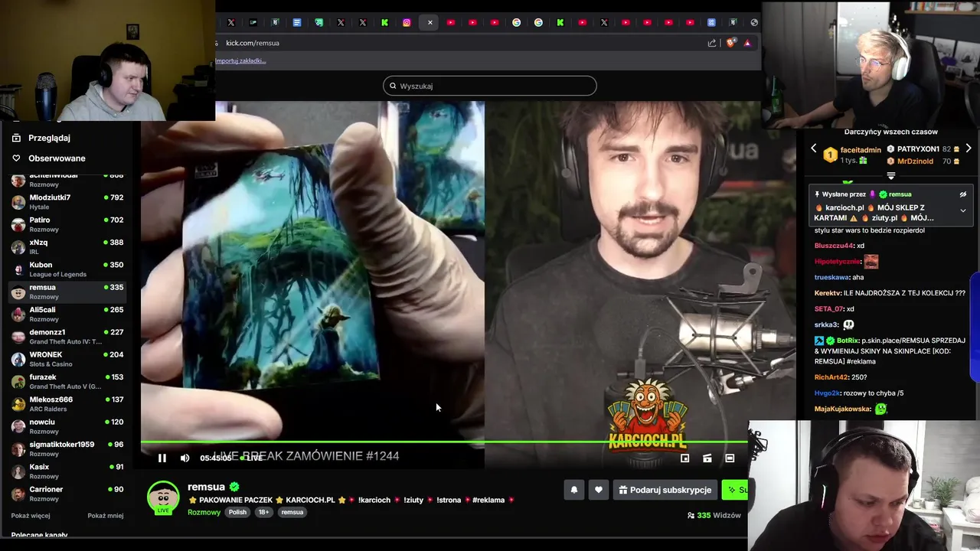Click the green Sub button beside Podaruj subskrypcje

[735, 490]
